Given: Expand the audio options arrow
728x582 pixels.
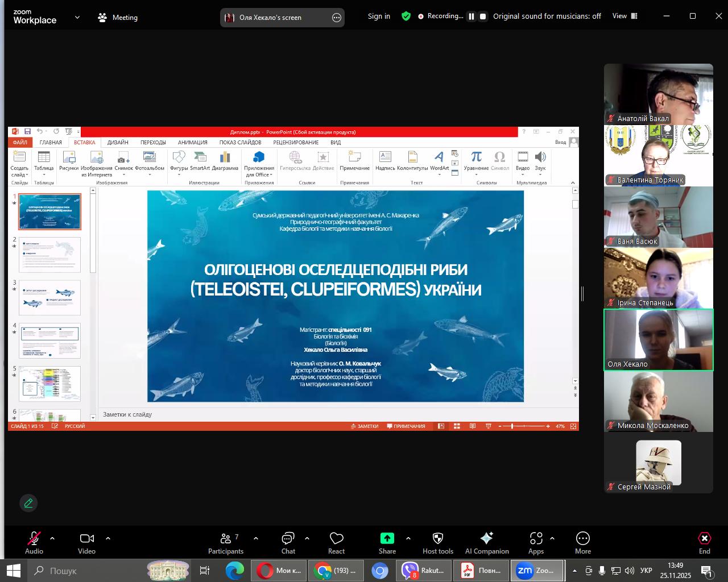Looking at the screenshot, I should [52, 538].
